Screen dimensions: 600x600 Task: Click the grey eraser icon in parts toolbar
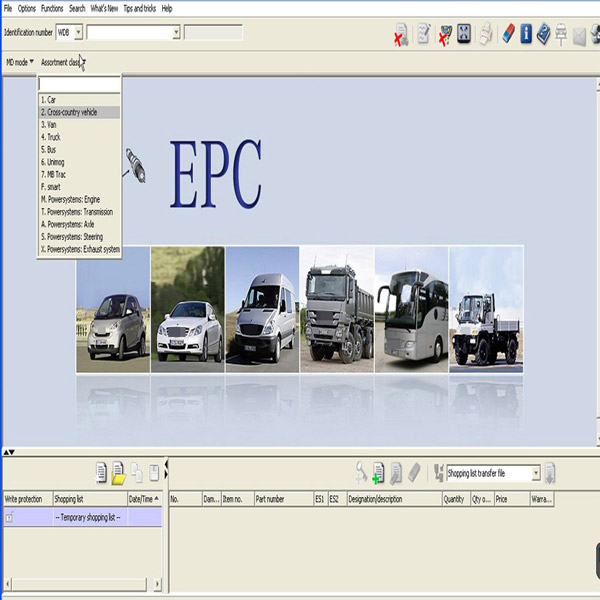click(x=414, y=473)
